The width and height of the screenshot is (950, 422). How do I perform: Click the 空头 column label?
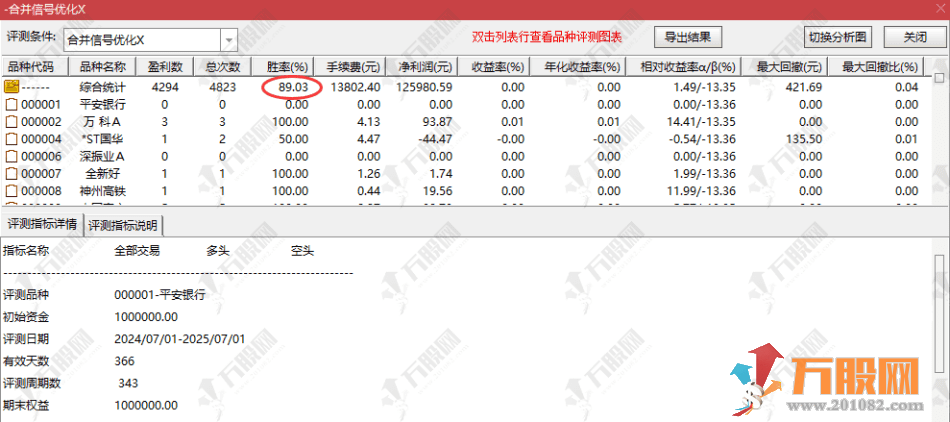coord(302,251)
